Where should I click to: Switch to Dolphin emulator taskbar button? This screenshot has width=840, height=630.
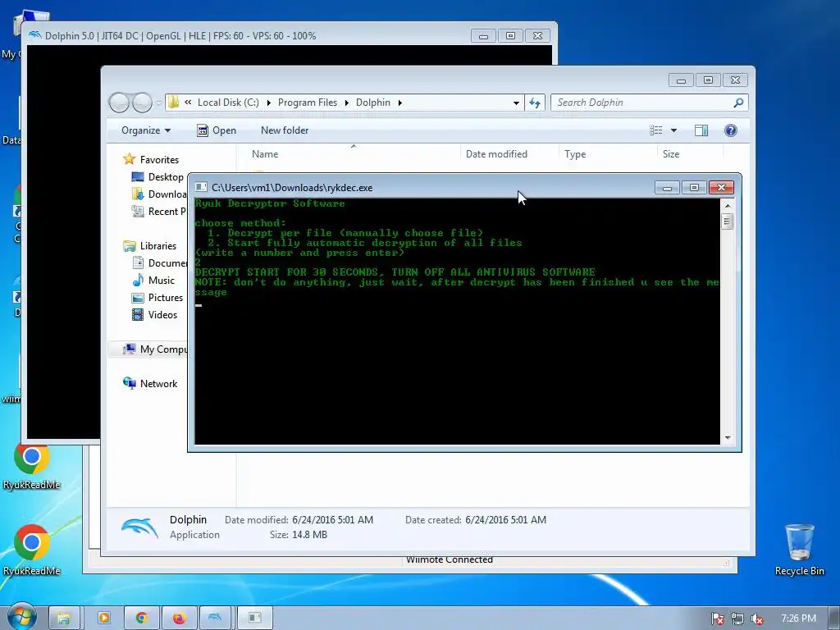click(216, 619)
